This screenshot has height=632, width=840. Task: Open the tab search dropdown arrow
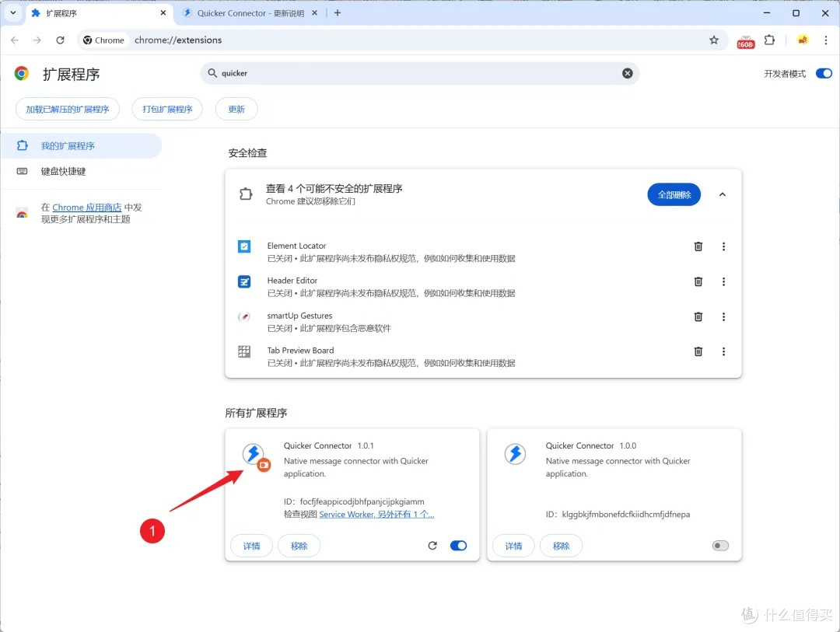click(x=13, y=13)
